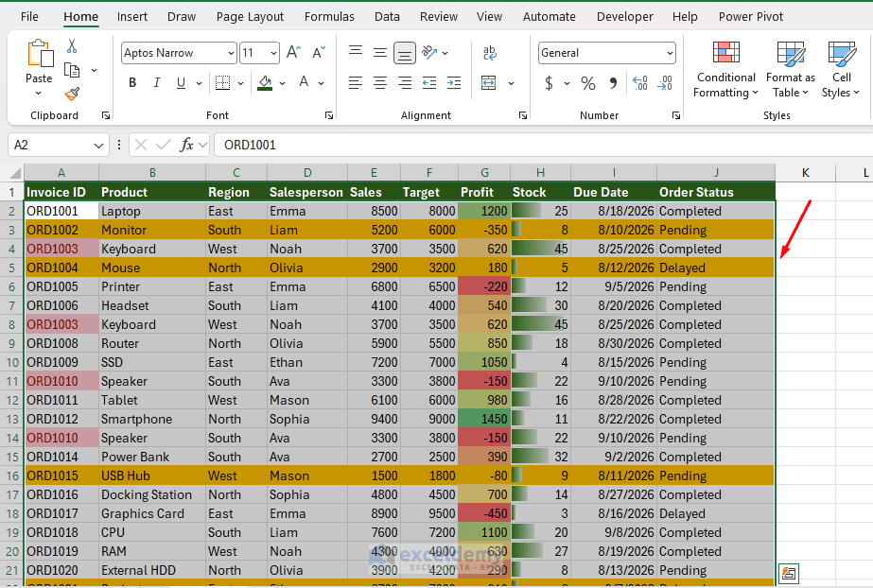Click formula bar containing ORD1001
Screen dimensions: 873x588
(x=543, y=146)
